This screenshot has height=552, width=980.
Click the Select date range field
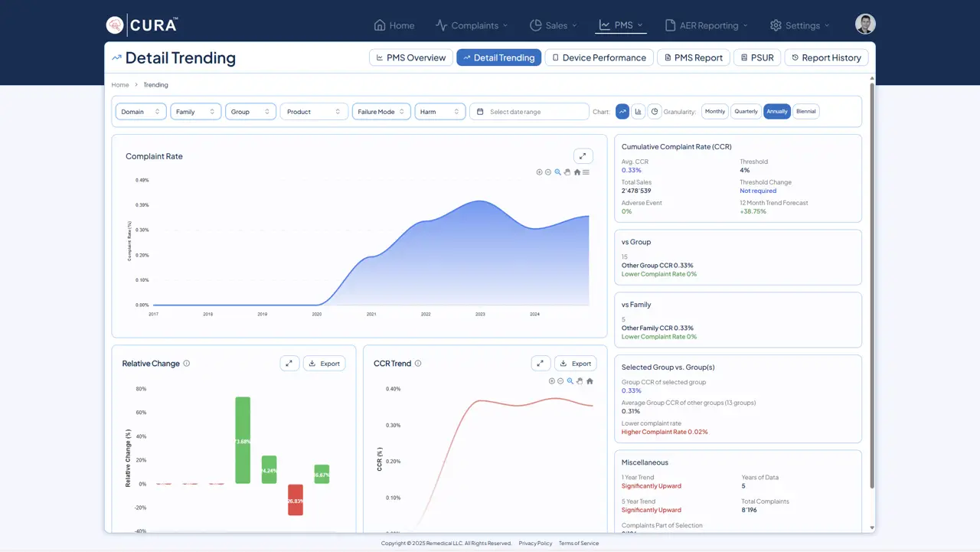tap(529, 112)
